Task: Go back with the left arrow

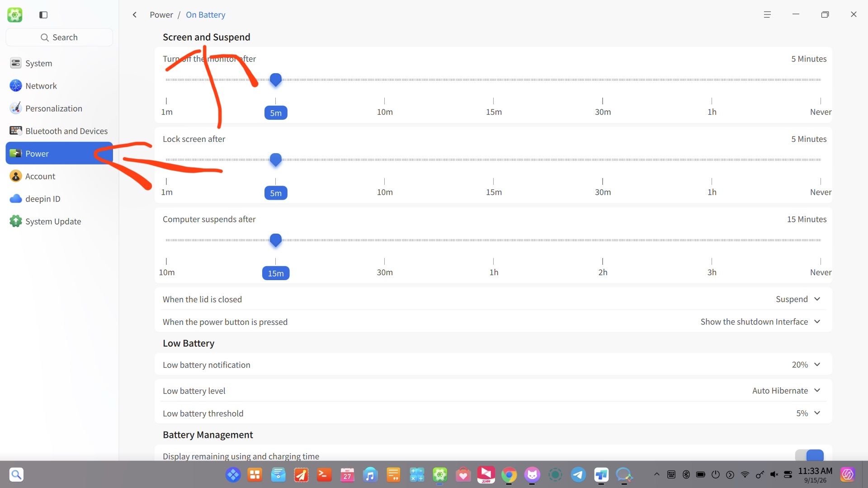Action: point(135,15)
